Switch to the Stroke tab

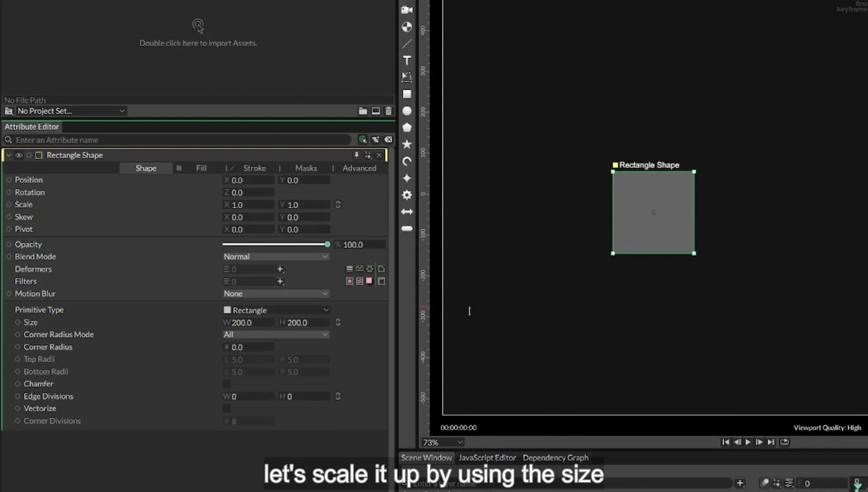255,168
